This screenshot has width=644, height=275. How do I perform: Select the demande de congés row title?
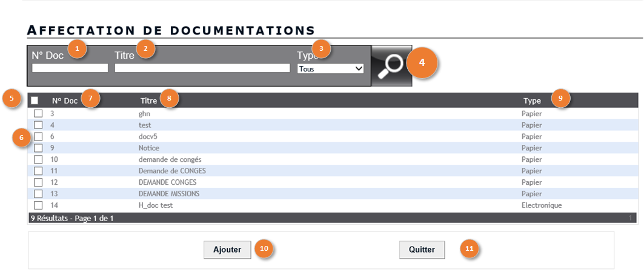(x=170, y=159)
